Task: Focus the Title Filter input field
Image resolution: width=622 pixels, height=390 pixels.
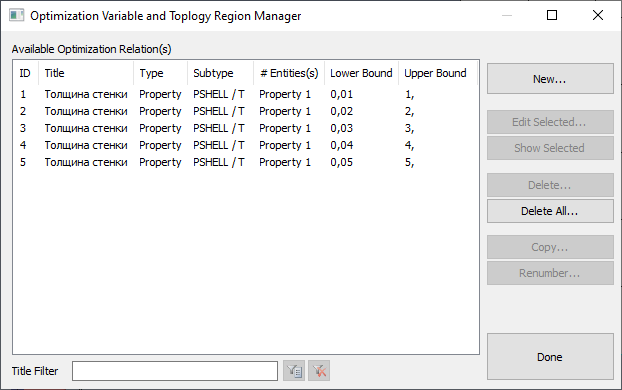Action: (x=175, y=371)
